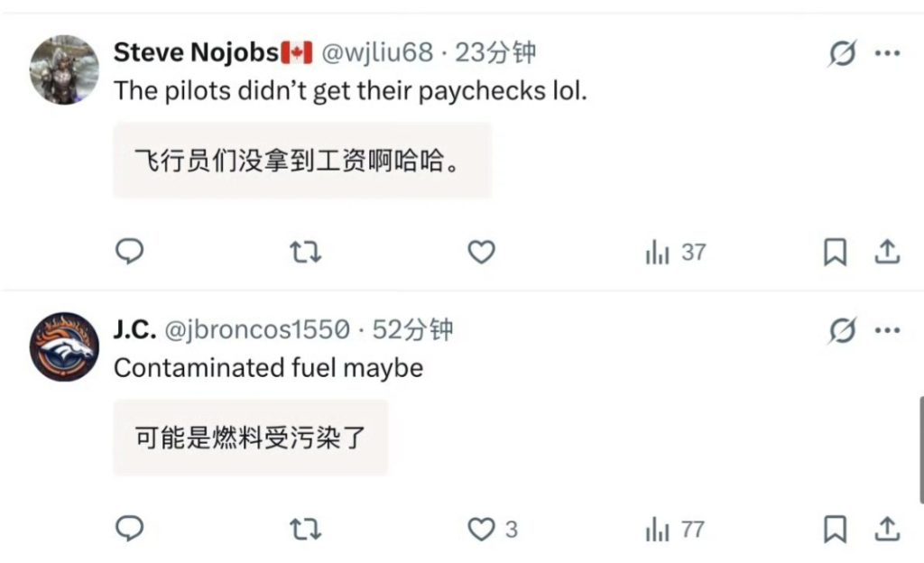The image size is (924, 563).
Task: Bookmark Steve Nojobs' tweet
Action: [835, 252]
